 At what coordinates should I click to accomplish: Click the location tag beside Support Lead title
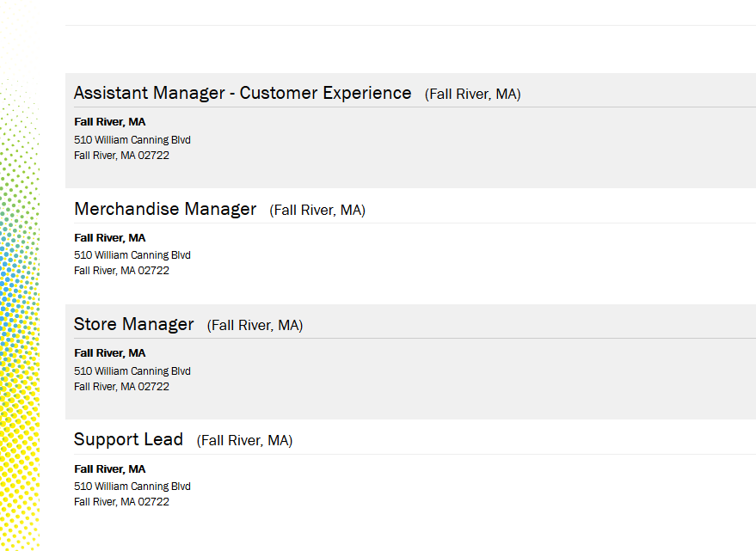[x=244, y=440]
